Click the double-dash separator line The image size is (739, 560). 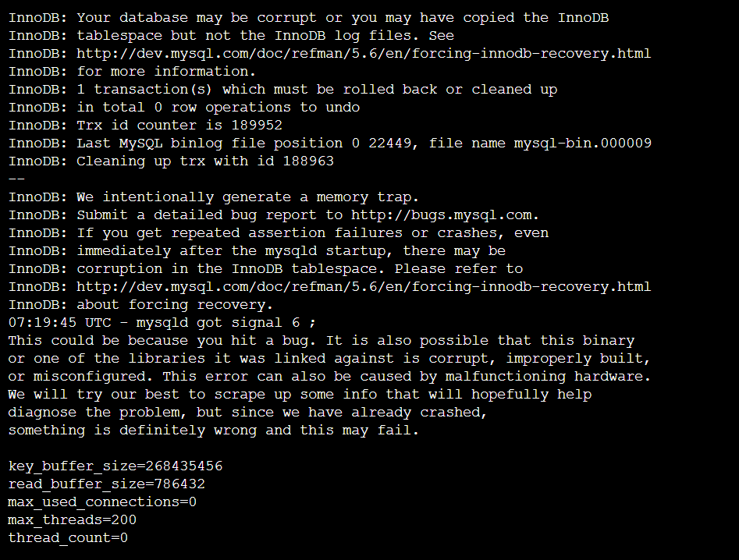click(x=16, y=179)
